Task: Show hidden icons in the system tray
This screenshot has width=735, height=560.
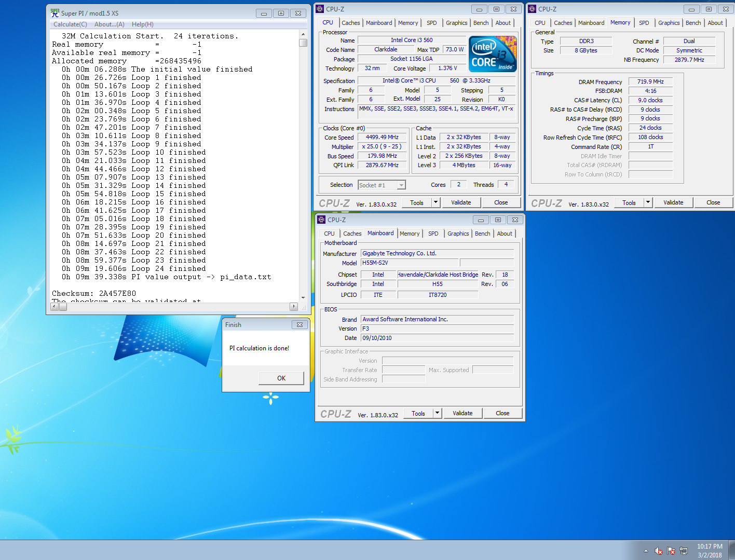Action: (646, 551)
